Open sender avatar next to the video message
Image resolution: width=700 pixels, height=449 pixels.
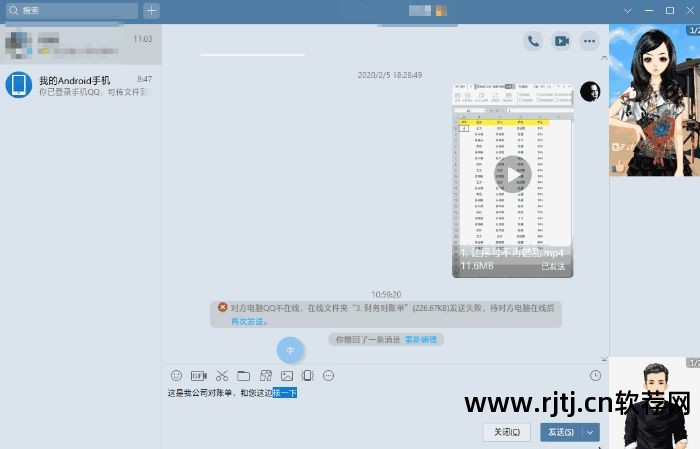[590, 91]
